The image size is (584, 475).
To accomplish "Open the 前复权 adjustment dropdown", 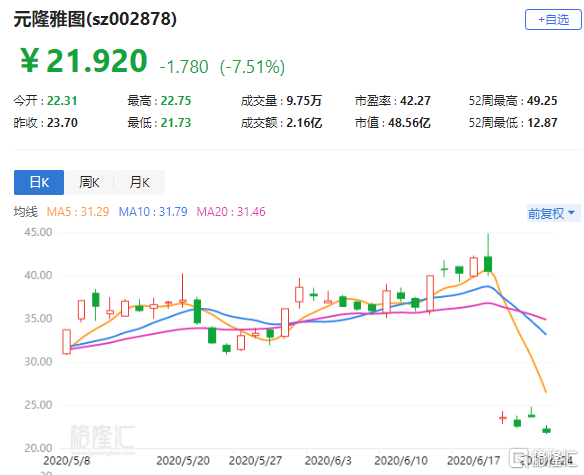I will [553, 213].
